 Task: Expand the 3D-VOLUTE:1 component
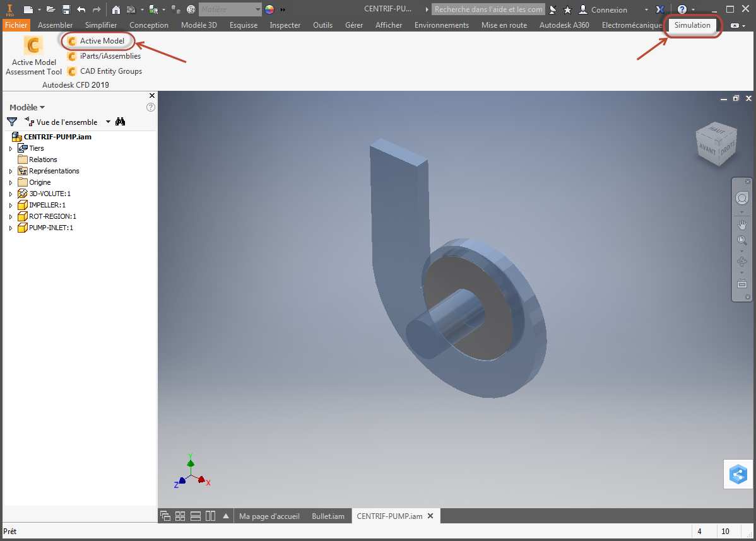11,194
